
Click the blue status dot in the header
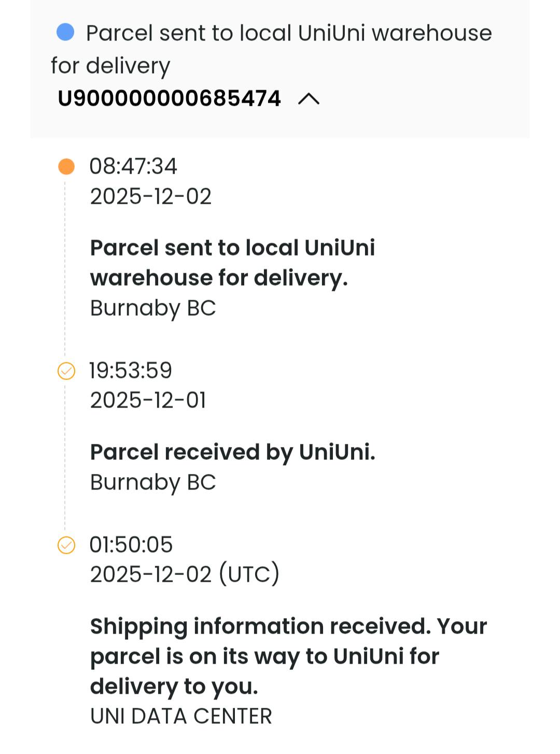click(65, 32)
